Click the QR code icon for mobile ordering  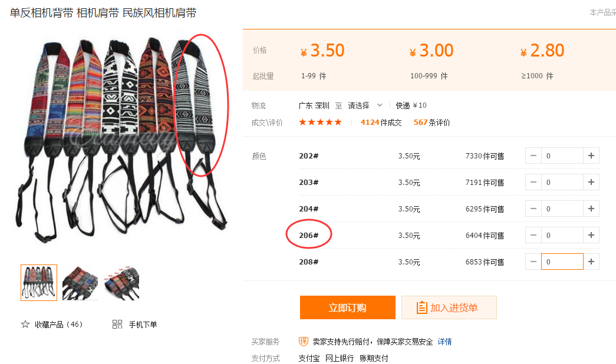(117, 325)
